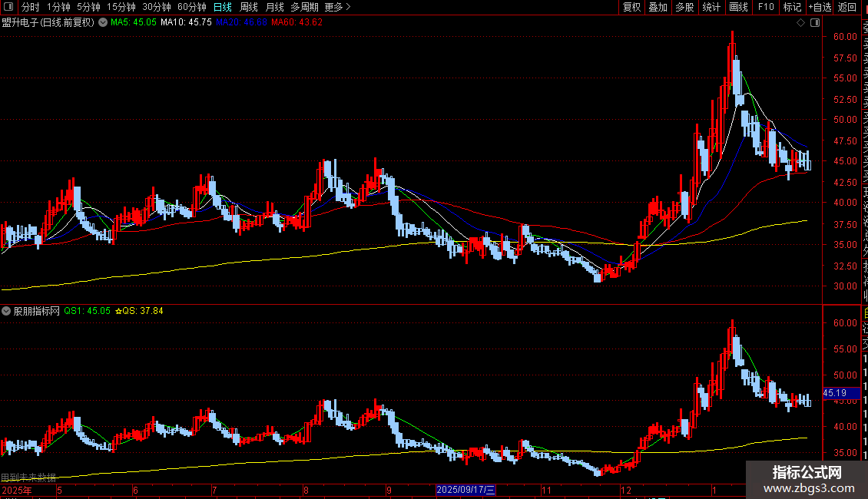Click the 30.00 level on main price axis
Viewport: 868px width, 499px height.
pyautogui.click(x=845, y=286)
